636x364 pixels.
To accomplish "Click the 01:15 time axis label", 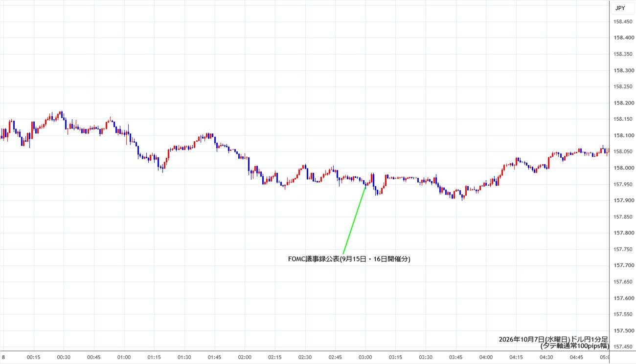I will [x=154, y=357].
